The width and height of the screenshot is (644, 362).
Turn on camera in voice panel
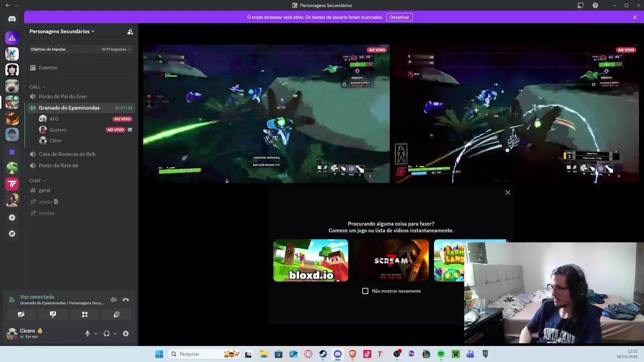[21, 314]
